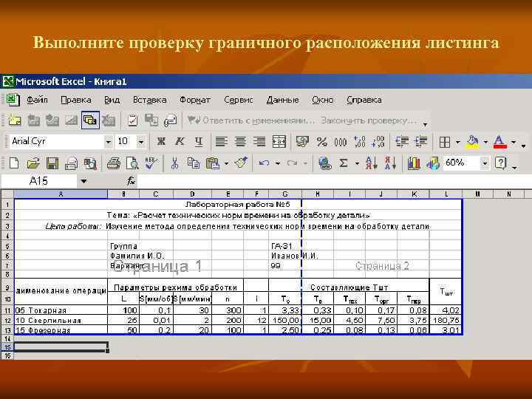Sort descending Я-А

pos(391,163)
